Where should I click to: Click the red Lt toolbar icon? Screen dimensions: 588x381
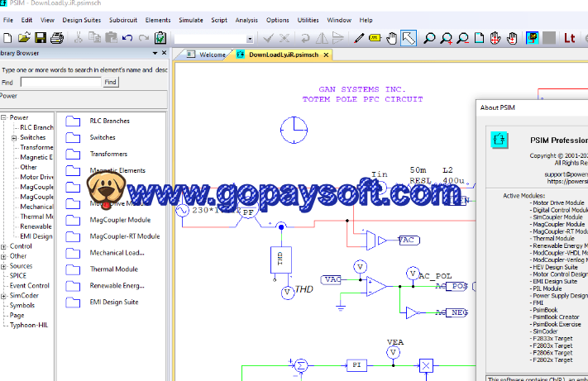tap(569, 38)
